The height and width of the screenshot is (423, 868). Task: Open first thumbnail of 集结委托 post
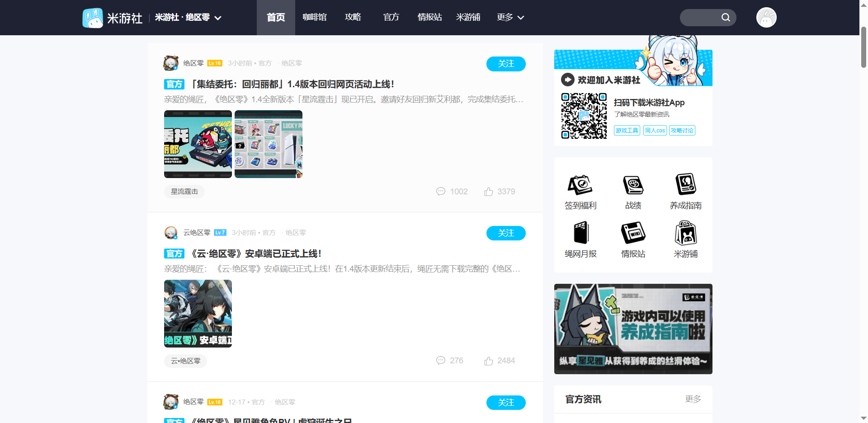tap(198, 144)
